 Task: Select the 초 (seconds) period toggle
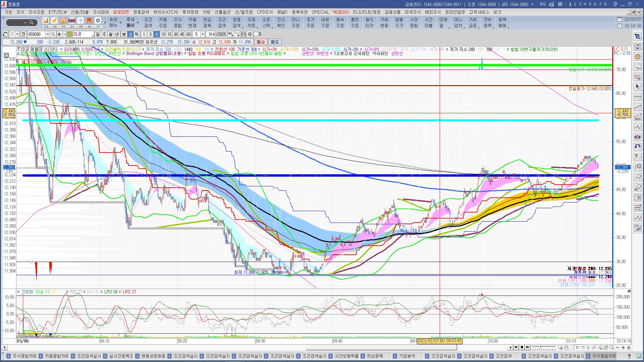[130, 34]
